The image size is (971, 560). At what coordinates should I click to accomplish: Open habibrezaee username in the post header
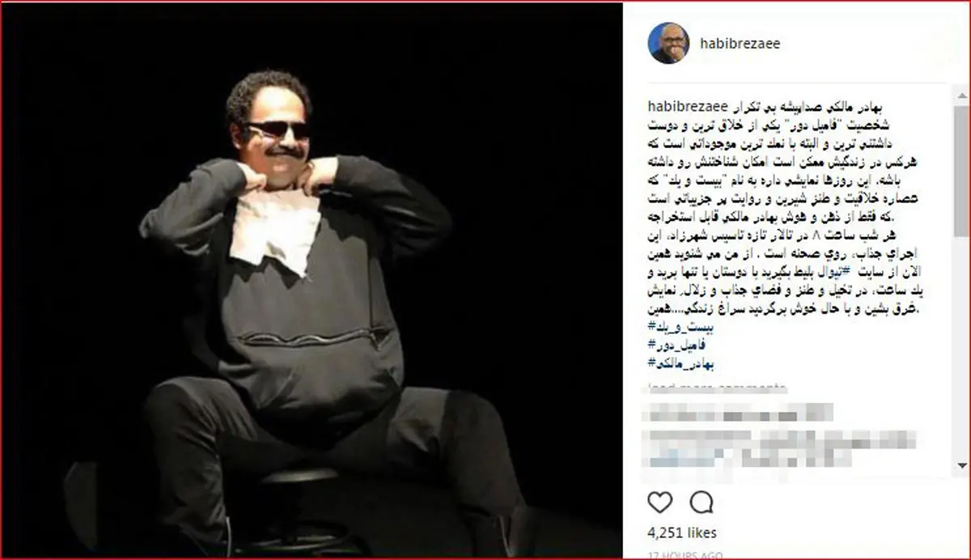740,44
